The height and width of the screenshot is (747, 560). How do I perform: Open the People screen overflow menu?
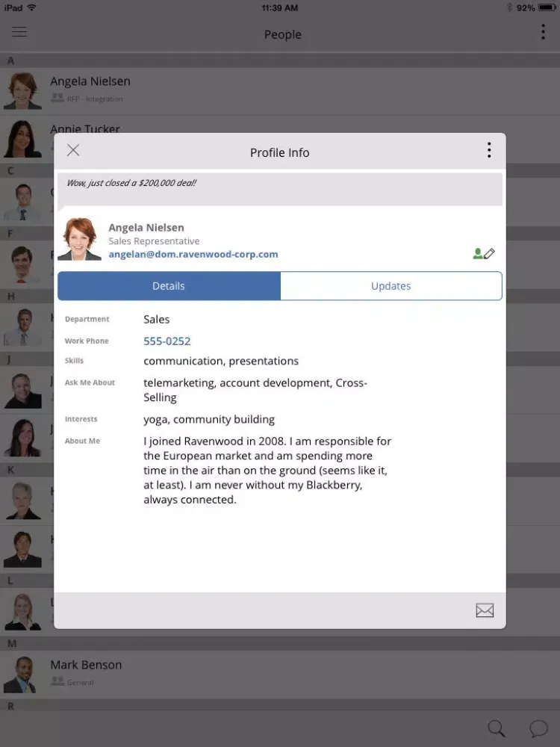(543, 32)
